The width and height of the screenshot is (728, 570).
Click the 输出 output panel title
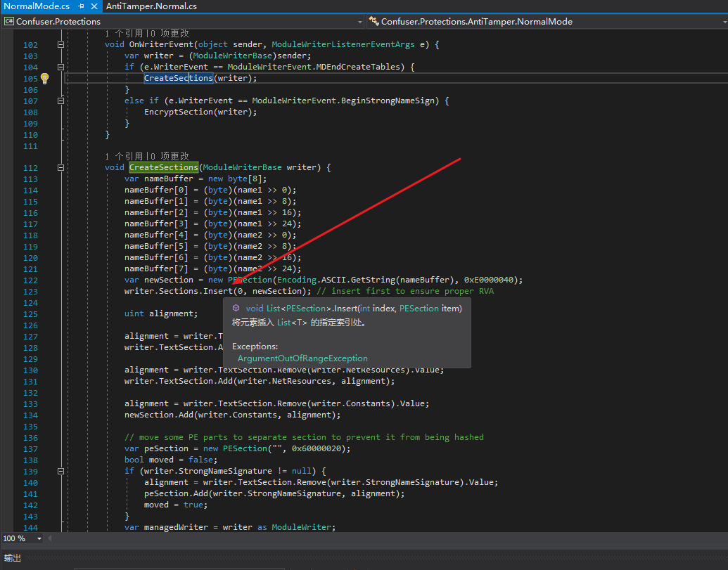click(13, 558)
